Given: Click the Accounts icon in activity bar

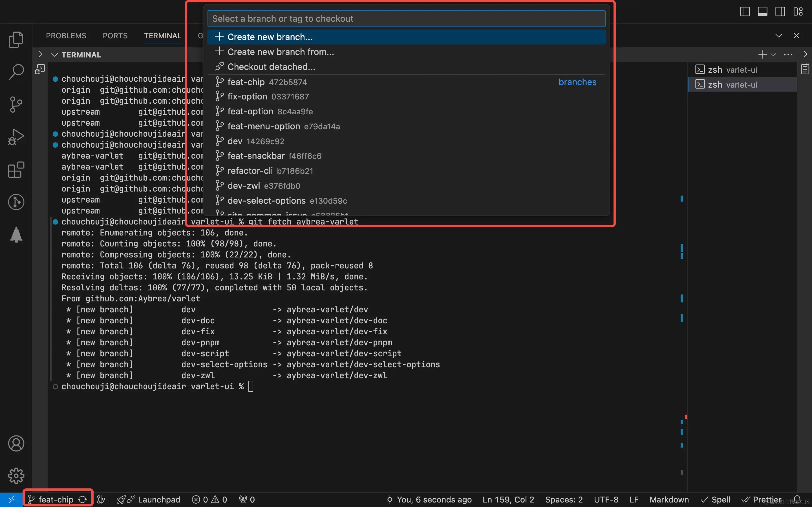Looking at the screenshot, I should coord(16,443).
